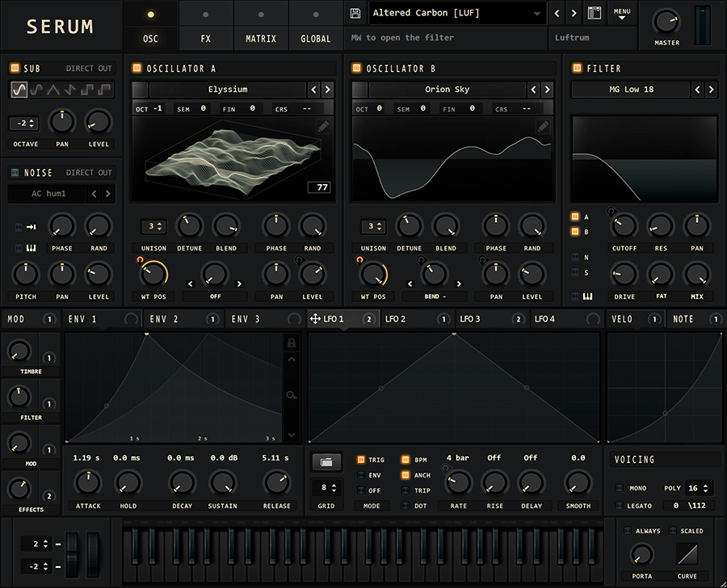
Task: Click the save preset floppy disk icon
Action: pyautogui.click(x=355, y=13)
